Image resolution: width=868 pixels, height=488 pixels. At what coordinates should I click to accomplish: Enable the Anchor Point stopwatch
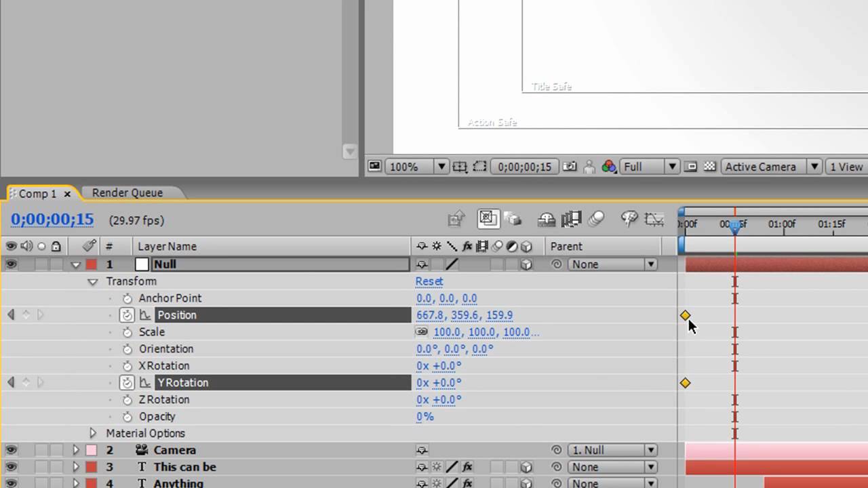[127, 298]
